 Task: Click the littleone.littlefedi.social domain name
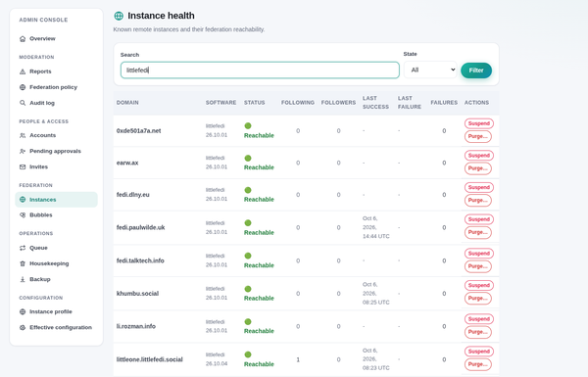[x=150, y=359]
